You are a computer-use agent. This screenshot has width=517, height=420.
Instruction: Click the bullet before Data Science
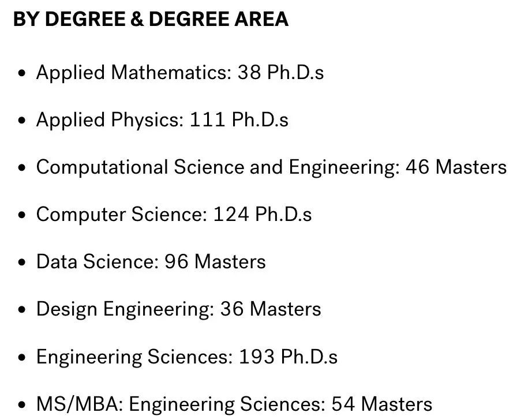click(x=22, y=262)
